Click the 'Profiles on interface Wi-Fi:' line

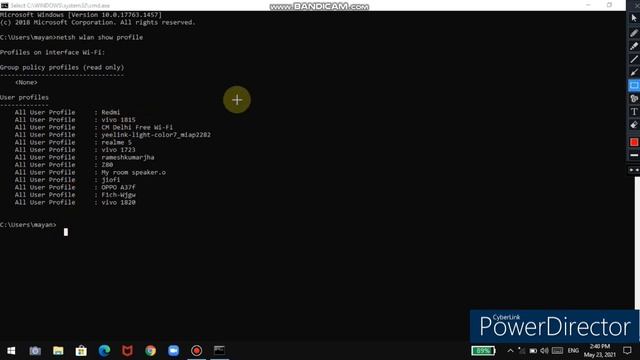(x=52, y=52)
